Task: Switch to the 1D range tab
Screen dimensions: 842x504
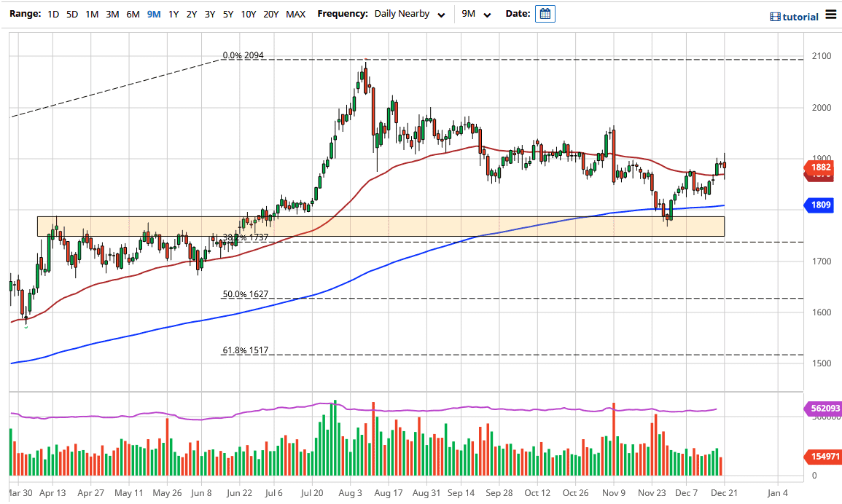Action: [x=52, y=14]
